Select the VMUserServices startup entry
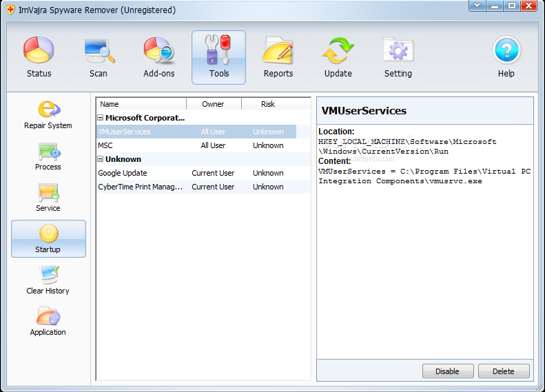 [x=196, y=132]
